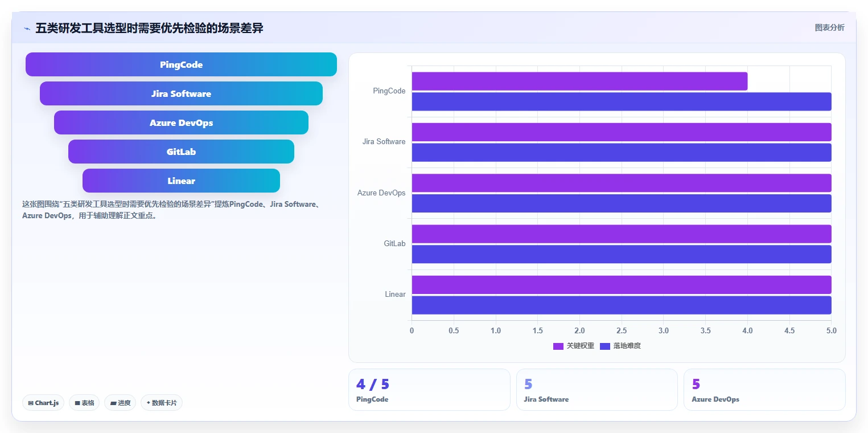Select the Jira Software funnel stage
This screenshot has width=868, height=433.
pos(181,93)
